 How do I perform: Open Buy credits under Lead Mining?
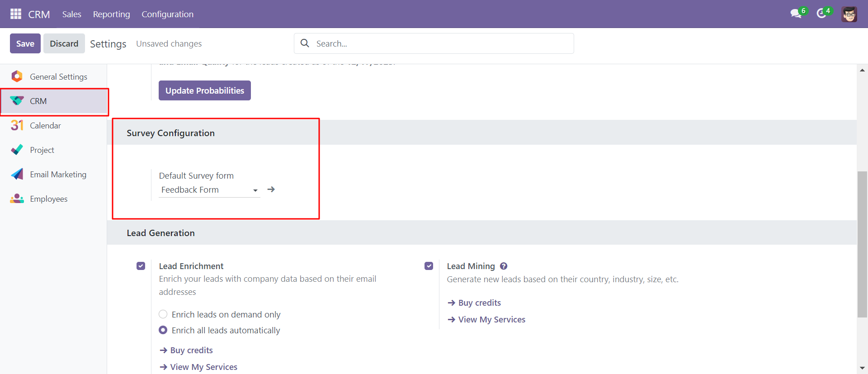click(474, 303)
